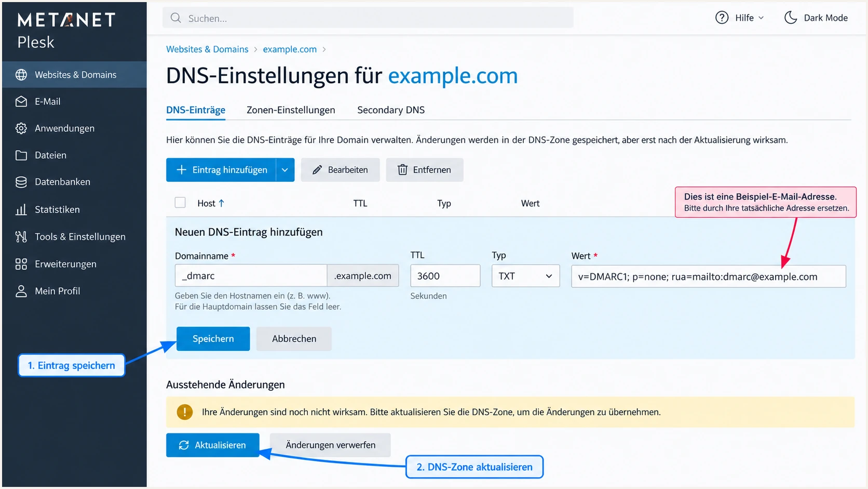Open Mein Profil person icon in sidebar
This screenshot has width=868, height=489.
[21, 291]
